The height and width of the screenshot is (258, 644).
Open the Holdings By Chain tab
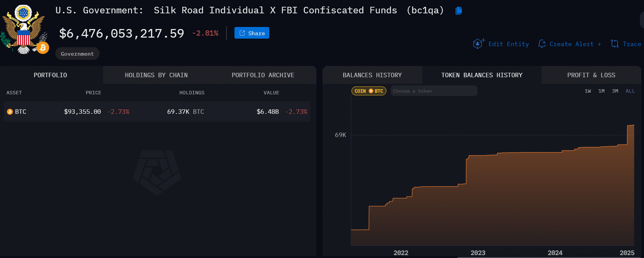click(156, 75)
